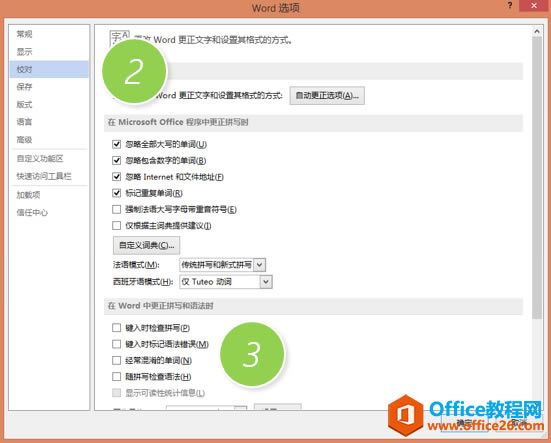Click the vertical scrollbar thumb

pyautogui.click(x=537, y=177)
